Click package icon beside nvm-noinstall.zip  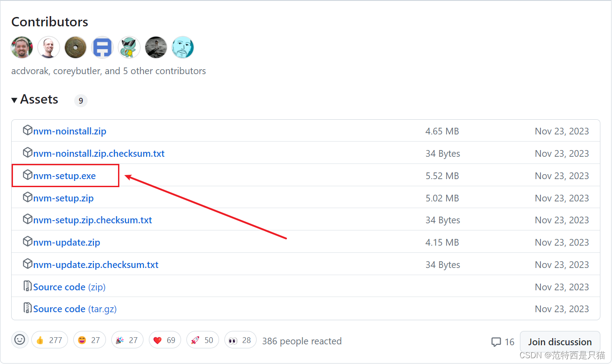click(28, 130)
